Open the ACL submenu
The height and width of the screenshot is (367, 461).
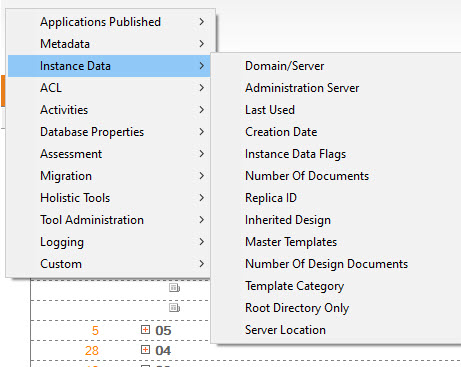pos(109,88)
